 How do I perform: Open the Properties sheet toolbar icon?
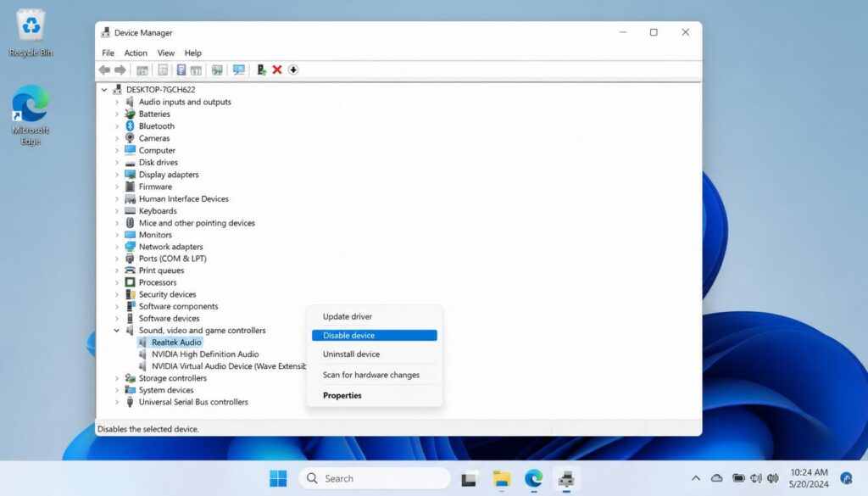coord(163,70)
